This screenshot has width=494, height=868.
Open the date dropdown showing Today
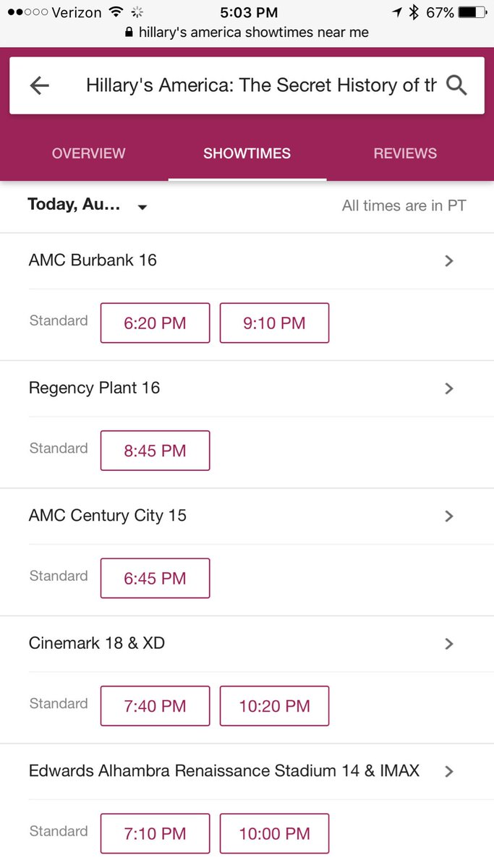click(x=88, y=205)
